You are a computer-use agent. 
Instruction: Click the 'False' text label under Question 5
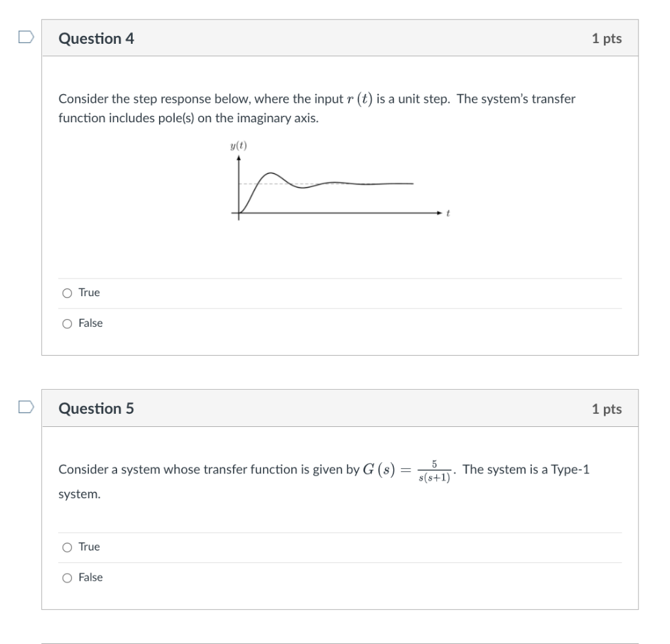click(x=90, y=578)
